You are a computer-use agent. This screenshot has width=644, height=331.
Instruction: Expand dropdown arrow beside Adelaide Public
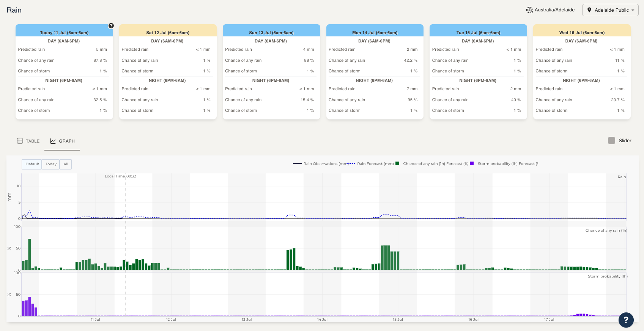click(633, 10)
